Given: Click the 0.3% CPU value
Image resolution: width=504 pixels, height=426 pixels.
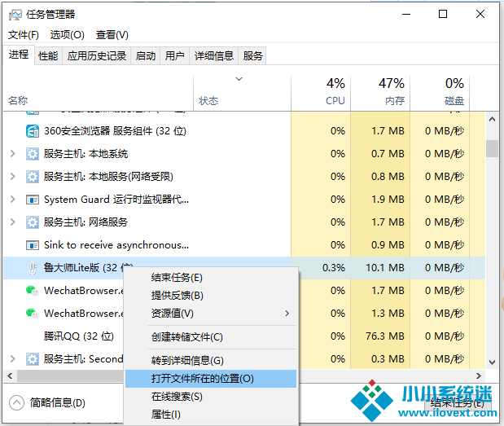Looking at the screenshot, I should tap(333, 268).
